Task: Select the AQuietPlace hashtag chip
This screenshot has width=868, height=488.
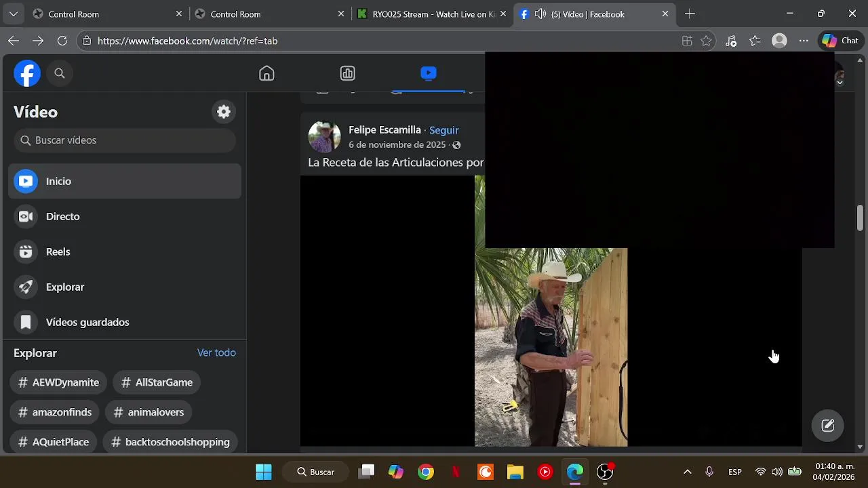Action: point(54,442)
